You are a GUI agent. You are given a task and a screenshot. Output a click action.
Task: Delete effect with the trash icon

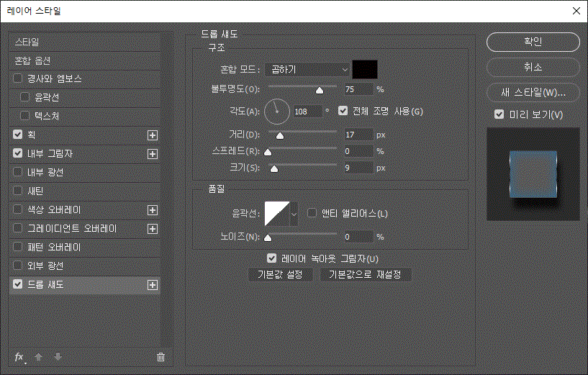[160, 357]
